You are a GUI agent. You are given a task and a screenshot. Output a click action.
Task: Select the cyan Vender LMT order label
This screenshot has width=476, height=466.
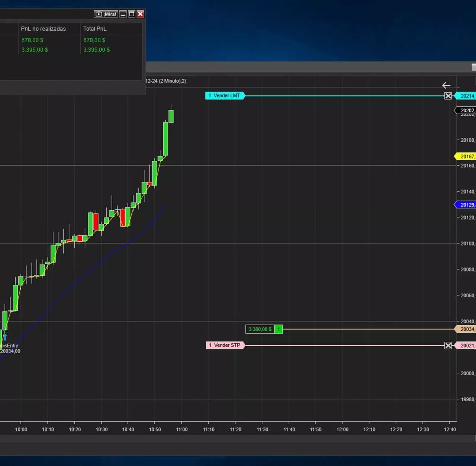point(225,96)
